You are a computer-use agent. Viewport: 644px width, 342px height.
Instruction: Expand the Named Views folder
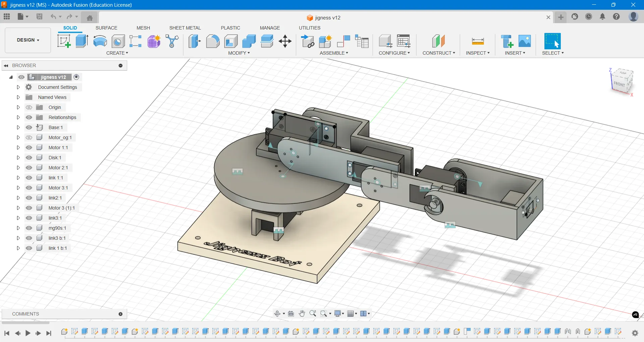point(18,97)
